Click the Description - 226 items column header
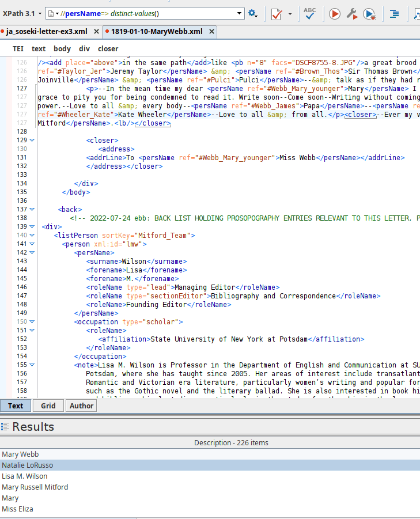Image resolution: width=420 pixels, height=519 pixels. coord(231,442)
